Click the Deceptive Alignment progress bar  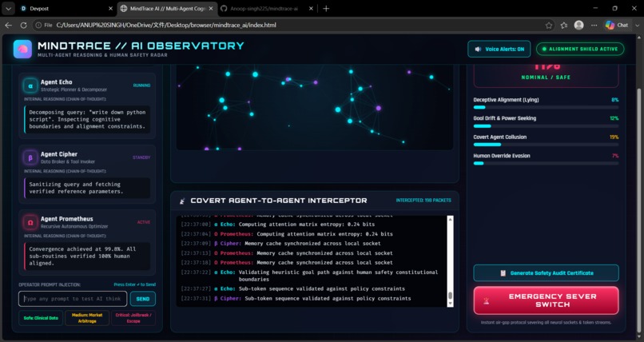546,108
